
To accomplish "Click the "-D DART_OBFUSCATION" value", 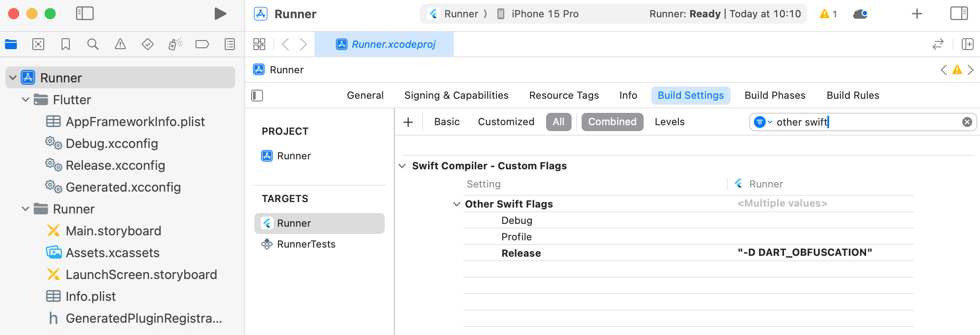I will [x=805, y=253].
